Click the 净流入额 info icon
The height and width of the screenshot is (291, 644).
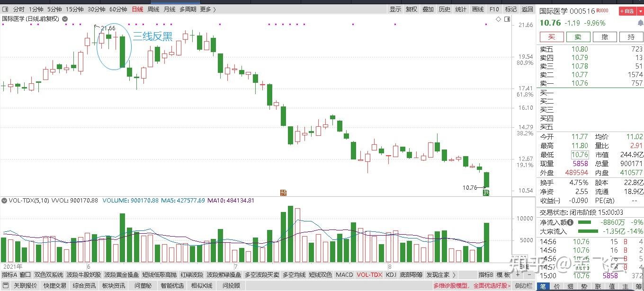click(570, 222)
